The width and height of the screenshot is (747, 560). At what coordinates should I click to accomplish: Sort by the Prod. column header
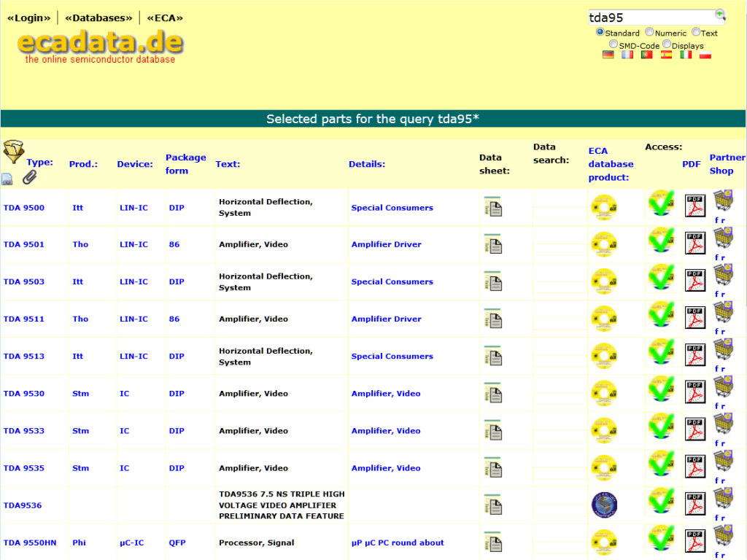point(83,164)
